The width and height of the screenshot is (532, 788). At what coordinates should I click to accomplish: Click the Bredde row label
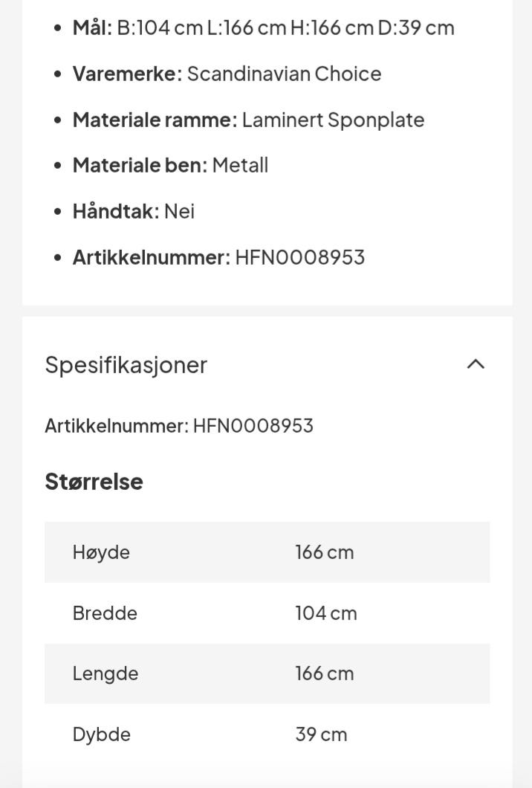(105, 613)
